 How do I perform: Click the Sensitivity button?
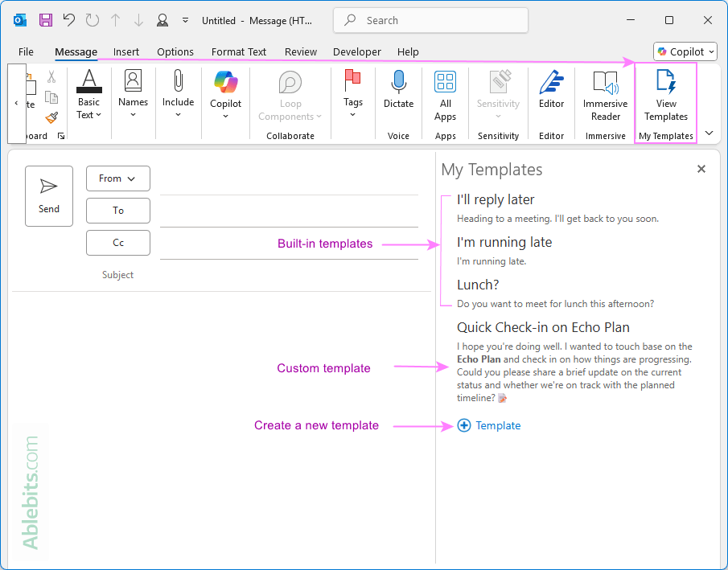[x=498, y=95]
